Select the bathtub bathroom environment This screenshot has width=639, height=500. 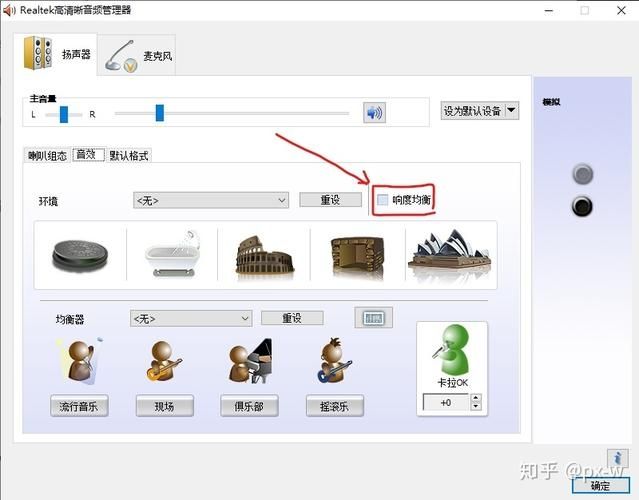pyautogui.click(x=172, y=254)
